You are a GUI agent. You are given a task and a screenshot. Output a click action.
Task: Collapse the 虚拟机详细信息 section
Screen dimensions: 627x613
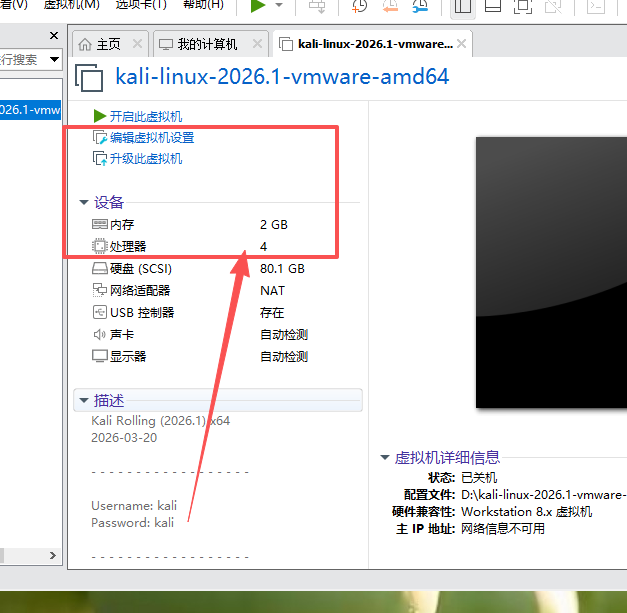coord(385,457)
